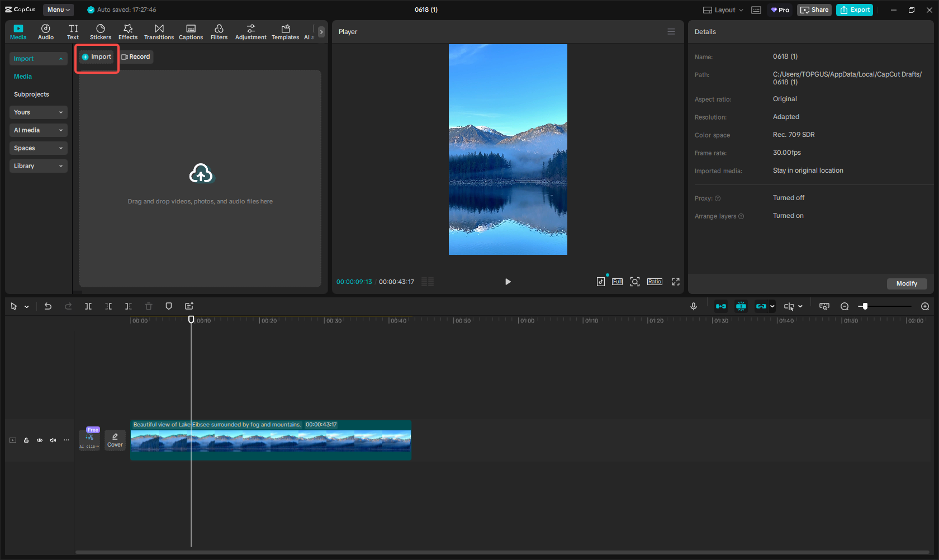Select the Filters panel icon
The width and height of the screenshot is (939, 560).
[219, 31]
